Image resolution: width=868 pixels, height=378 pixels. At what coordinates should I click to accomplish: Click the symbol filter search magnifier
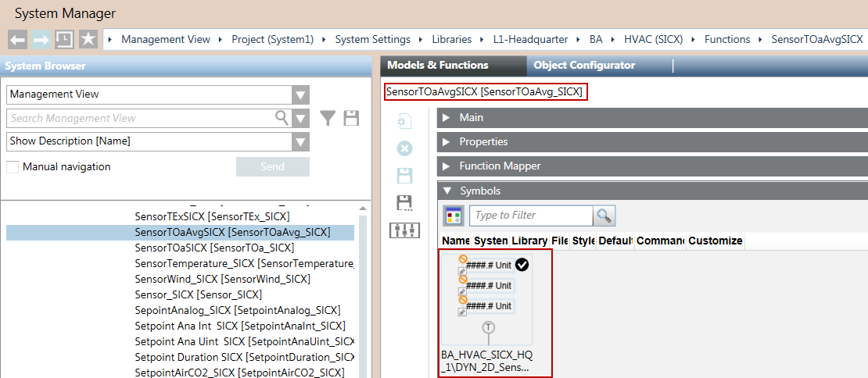(x=604, y=216)
